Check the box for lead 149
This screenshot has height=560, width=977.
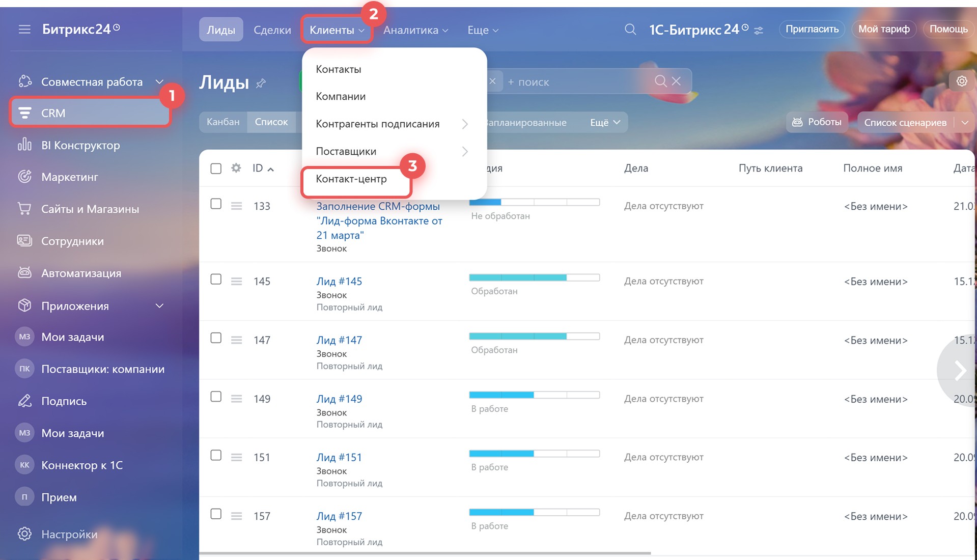[216, 397]
